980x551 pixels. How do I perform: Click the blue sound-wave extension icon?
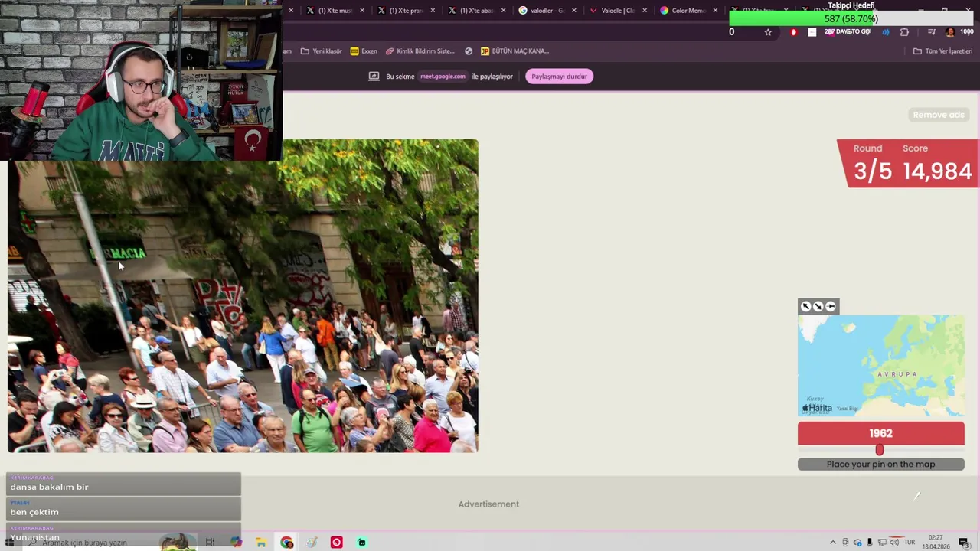click(886, 32)
